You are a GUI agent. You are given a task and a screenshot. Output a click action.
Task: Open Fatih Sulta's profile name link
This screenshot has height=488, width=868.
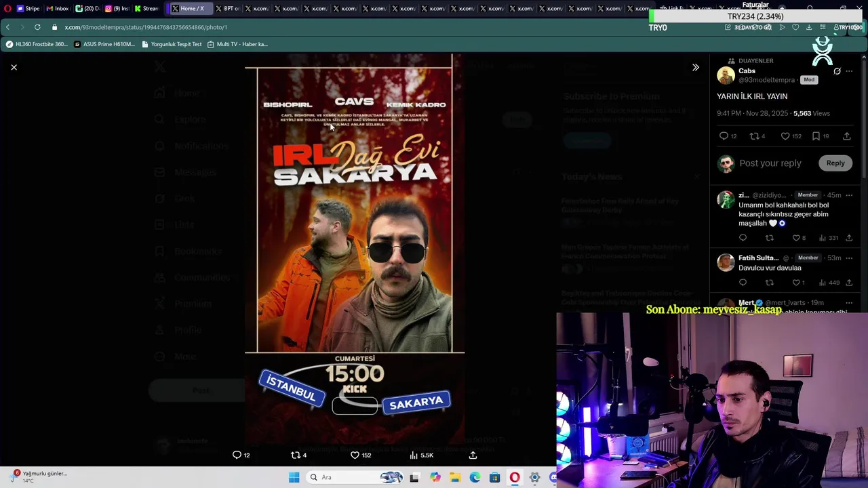coord(758,258)
